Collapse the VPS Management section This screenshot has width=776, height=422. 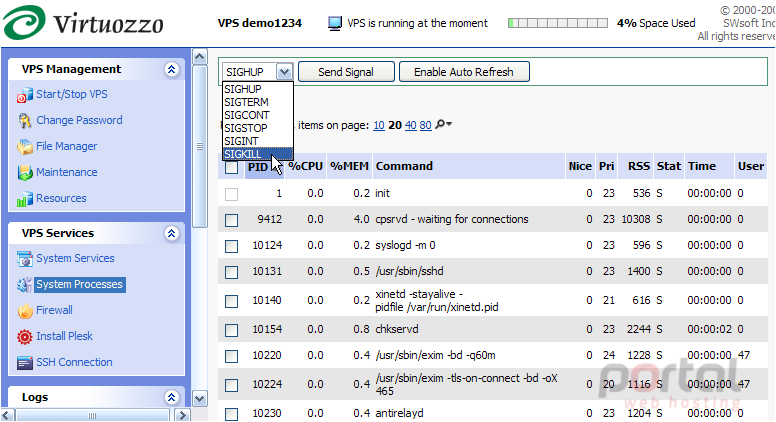pyautogui.click(x=171, y=69)
